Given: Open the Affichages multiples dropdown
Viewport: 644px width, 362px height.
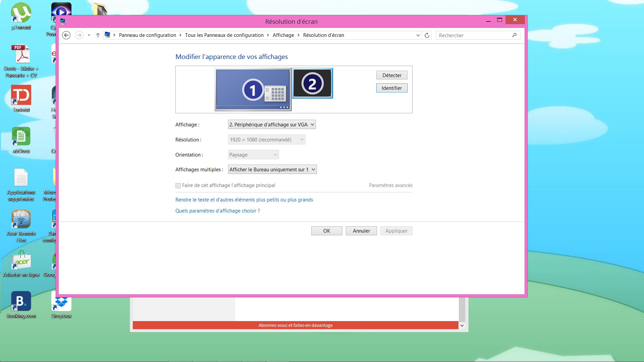Looking at the screenshot, I should tap(272, 170).
